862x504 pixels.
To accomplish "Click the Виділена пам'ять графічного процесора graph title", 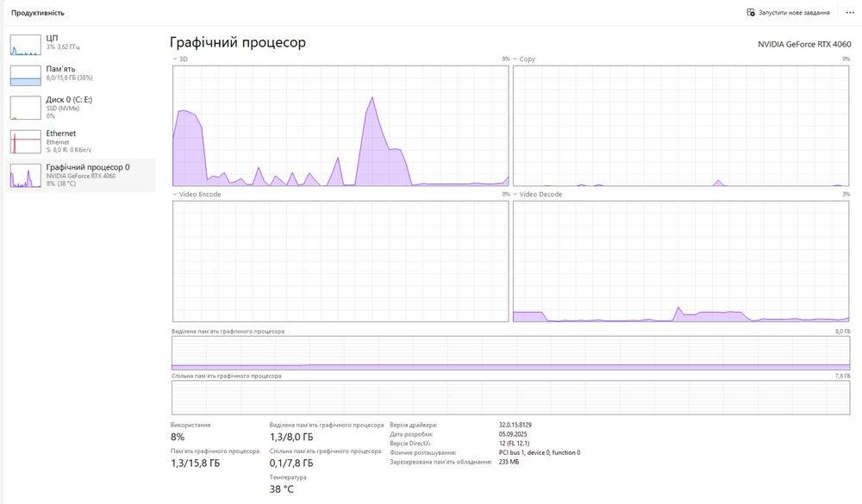I will click(228, 332).
